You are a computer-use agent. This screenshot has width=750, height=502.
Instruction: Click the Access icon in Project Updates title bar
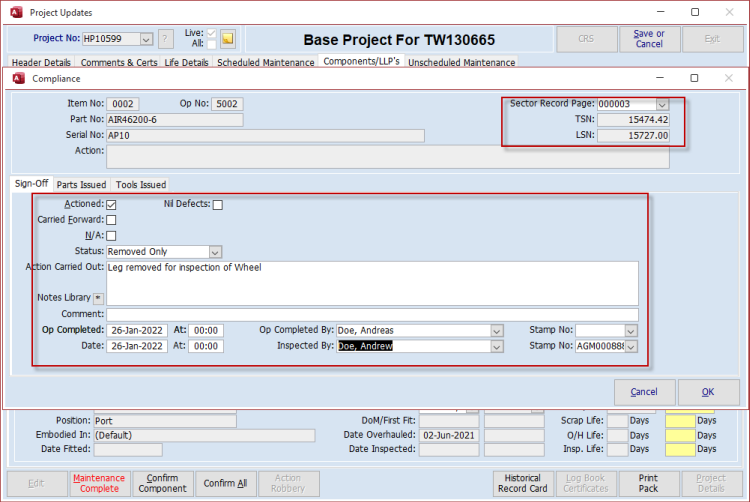pos(15,12)
